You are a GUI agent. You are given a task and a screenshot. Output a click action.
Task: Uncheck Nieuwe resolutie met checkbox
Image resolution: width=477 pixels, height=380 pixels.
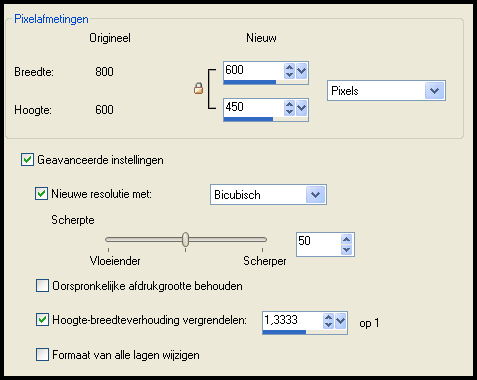pyautogui.click(x=41, y=194)
